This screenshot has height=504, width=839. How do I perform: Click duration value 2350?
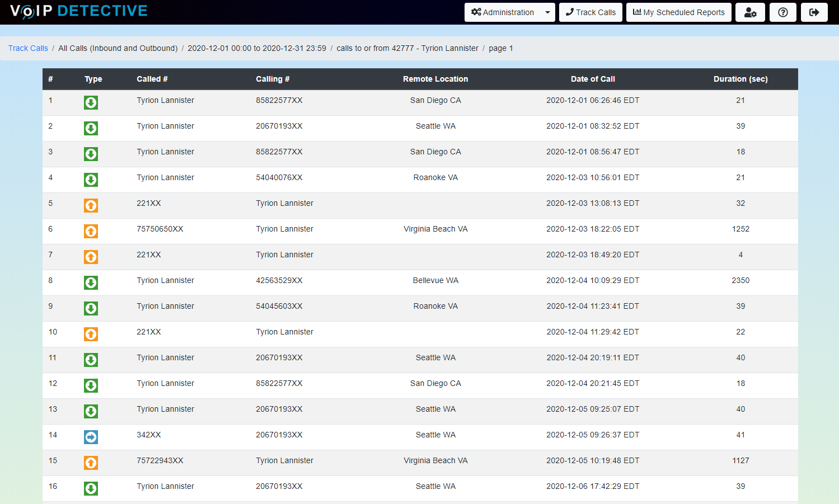click(740, 280)
